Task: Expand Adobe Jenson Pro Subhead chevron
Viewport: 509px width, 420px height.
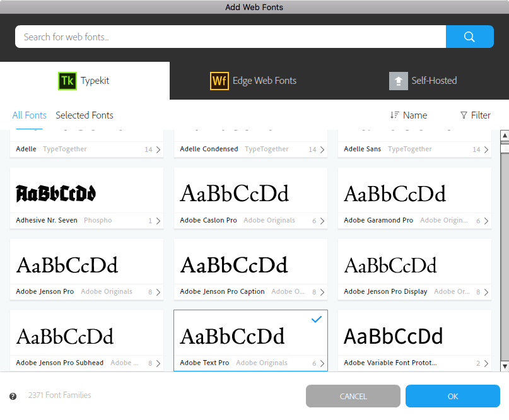Action: coord(158,363)
